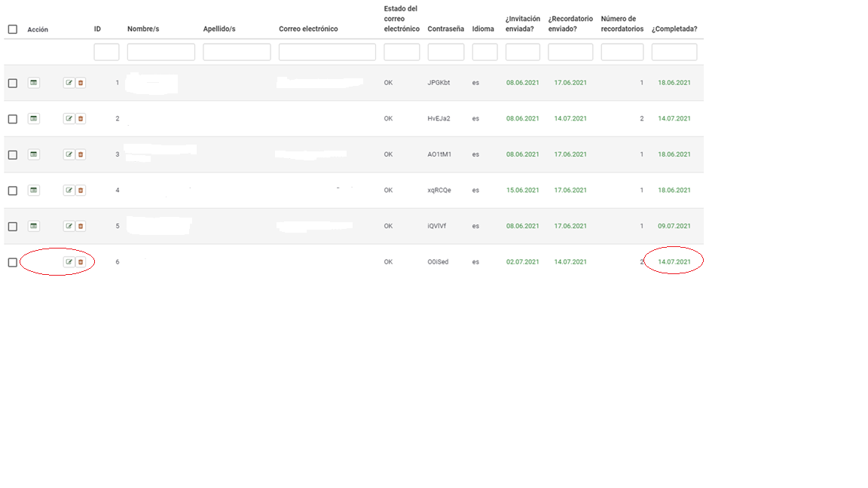Click password cell JPGKbt
Viewport: 868px width, 488px height.
point(439,82)
